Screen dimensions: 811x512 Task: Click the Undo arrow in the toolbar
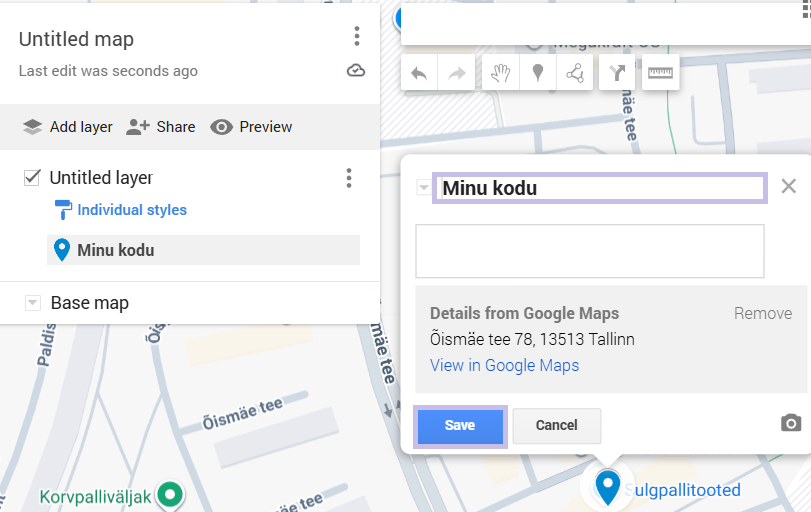tap(420, 73)
